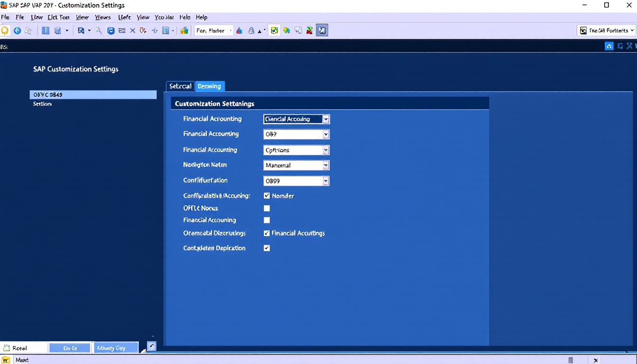637x364 pixels.
Task: Click the 'Rotel' button at bottom left
Action: point(24,348)
